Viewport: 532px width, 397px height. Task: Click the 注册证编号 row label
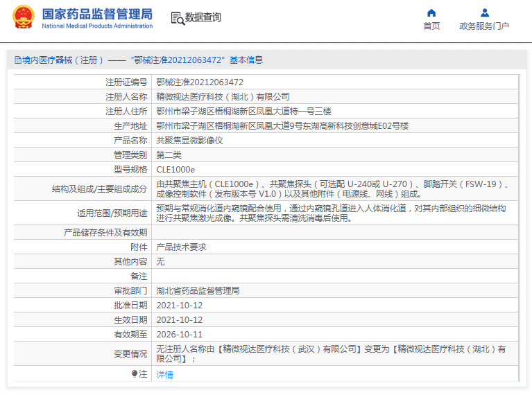coord(126,82)
